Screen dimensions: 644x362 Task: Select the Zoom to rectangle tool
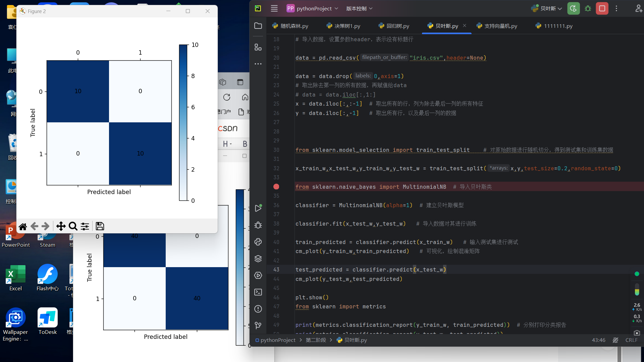(x=73, y=227)
